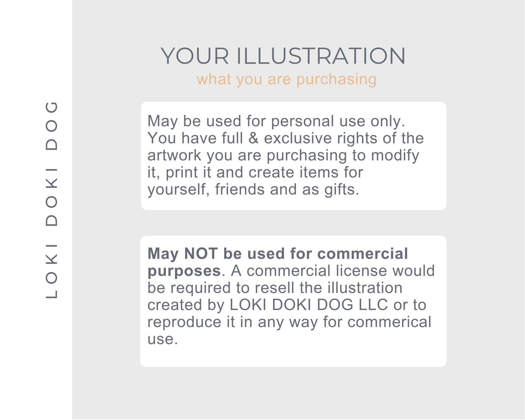The height and width of the screenshot is (420, 525).
Task: Click the word DOG in vertical sidebar text
Action: 51,126
